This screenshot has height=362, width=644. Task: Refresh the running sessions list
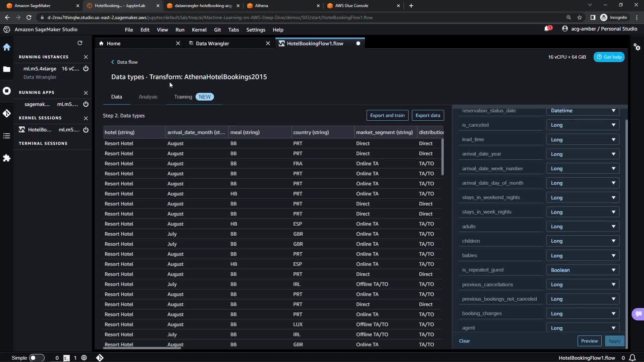point(80,43)
